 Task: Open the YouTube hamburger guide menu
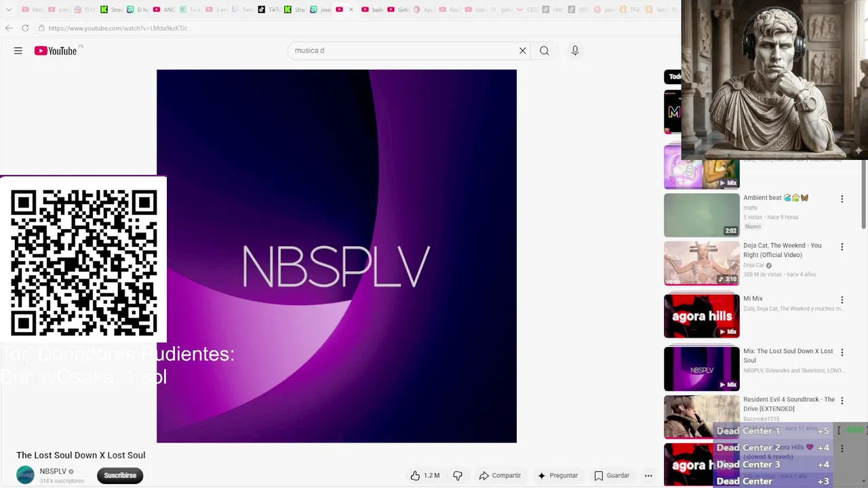pyautogui.click(x=18, y=51)
